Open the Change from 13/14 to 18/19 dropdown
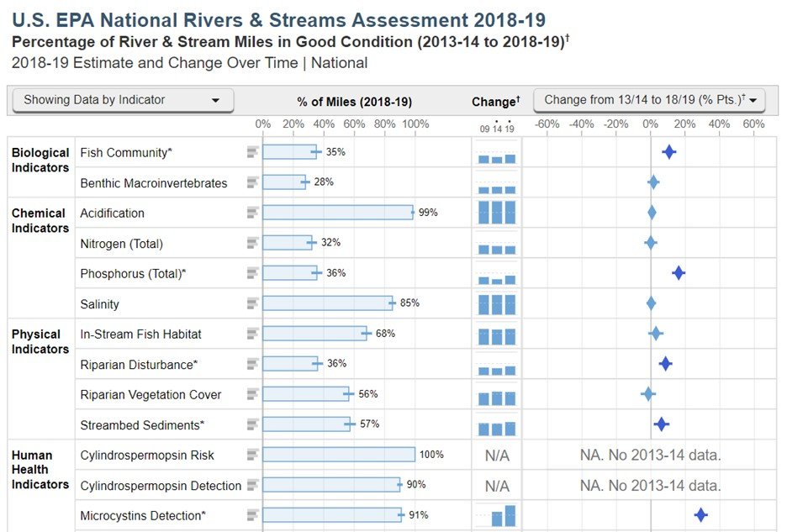This screenshot has width=787, height=532. [649, 100]
